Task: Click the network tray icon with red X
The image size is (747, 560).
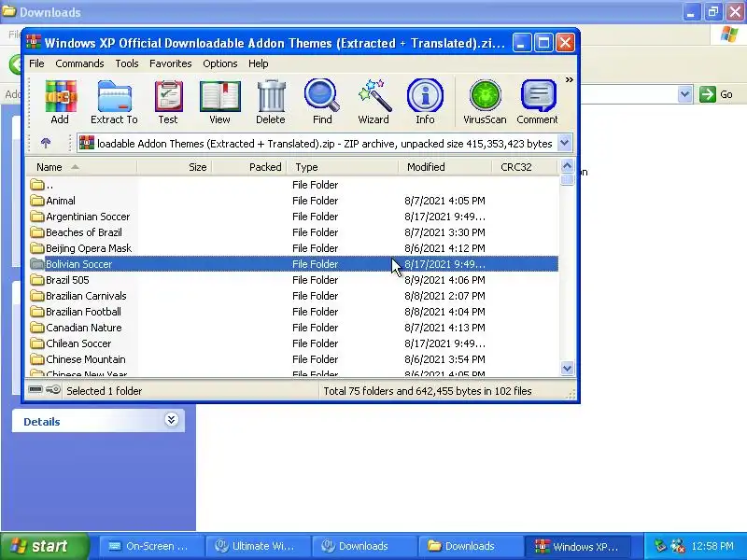Action: tap(678, 546)
